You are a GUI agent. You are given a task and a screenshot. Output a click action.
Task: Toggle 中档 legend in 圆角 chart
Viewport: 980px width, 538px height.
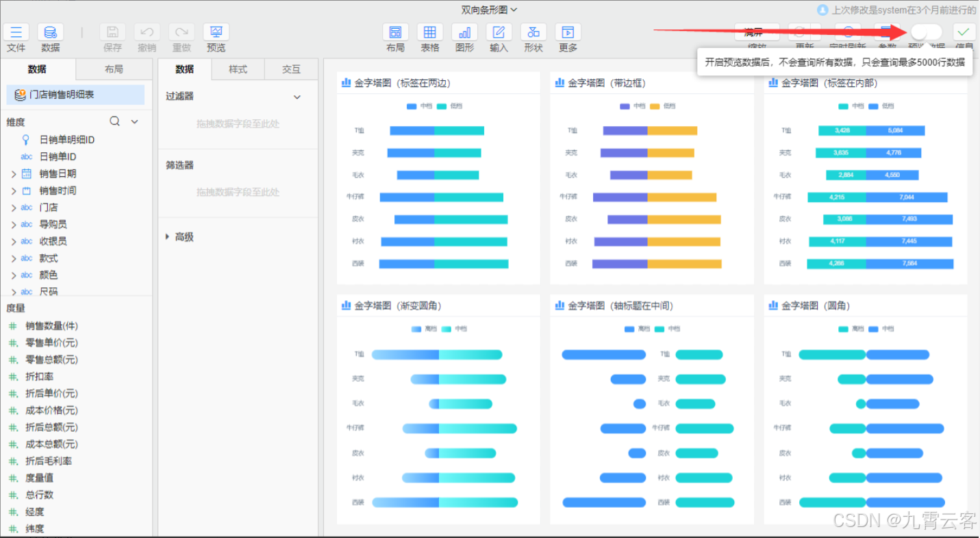click(x=882, y=329)
